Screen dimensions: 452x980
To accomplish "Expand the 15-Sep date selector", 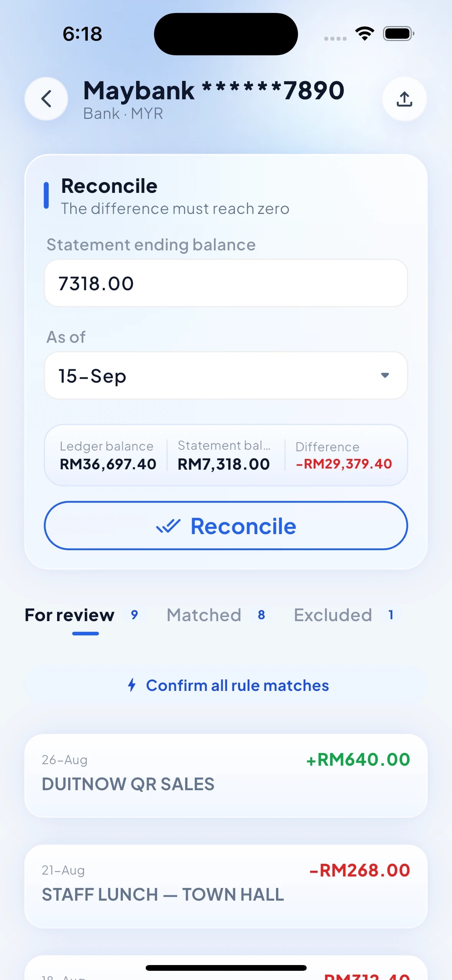I will [226, 375].
